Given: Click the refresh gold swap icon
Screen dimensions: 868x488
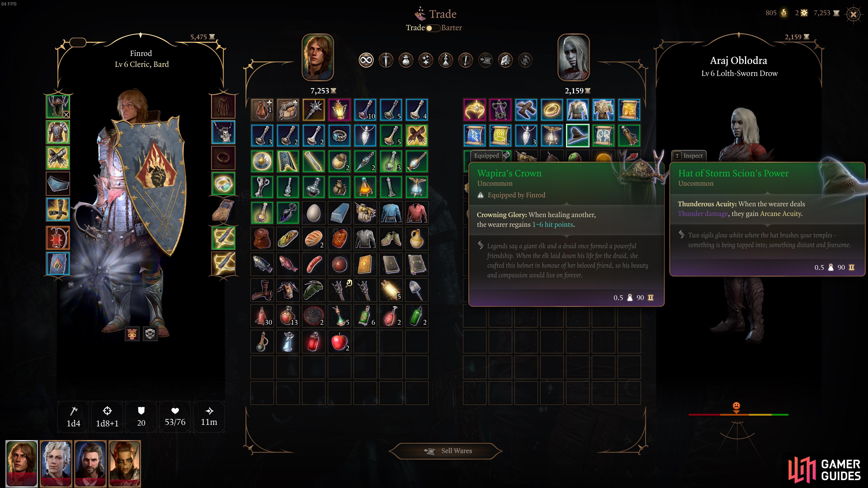Looking at the screenshot, I should (x=525, y=60).
